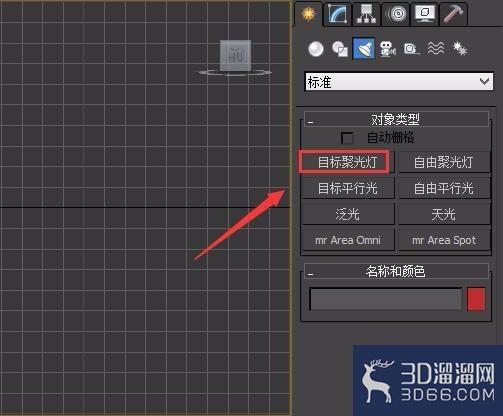Click the mr Area Spot button

(x=444, y=240)
